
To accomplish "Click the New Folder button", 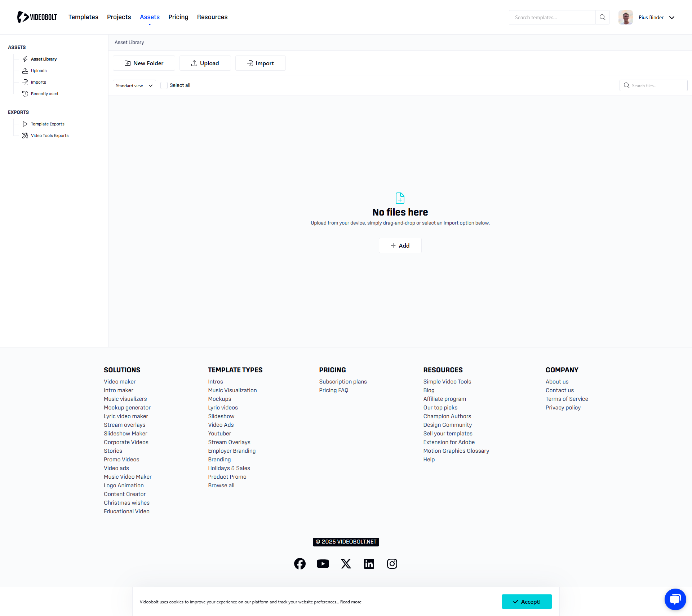I will tap(144, 63).
